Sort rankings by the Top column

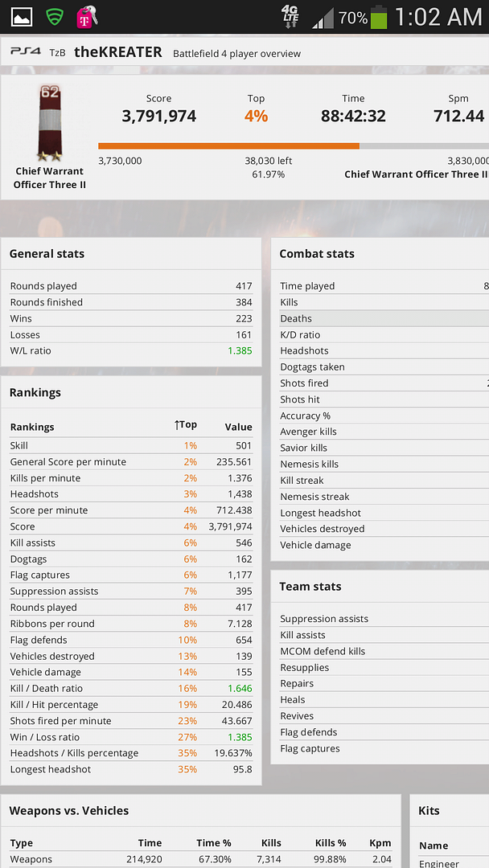(x=186, y=425)
